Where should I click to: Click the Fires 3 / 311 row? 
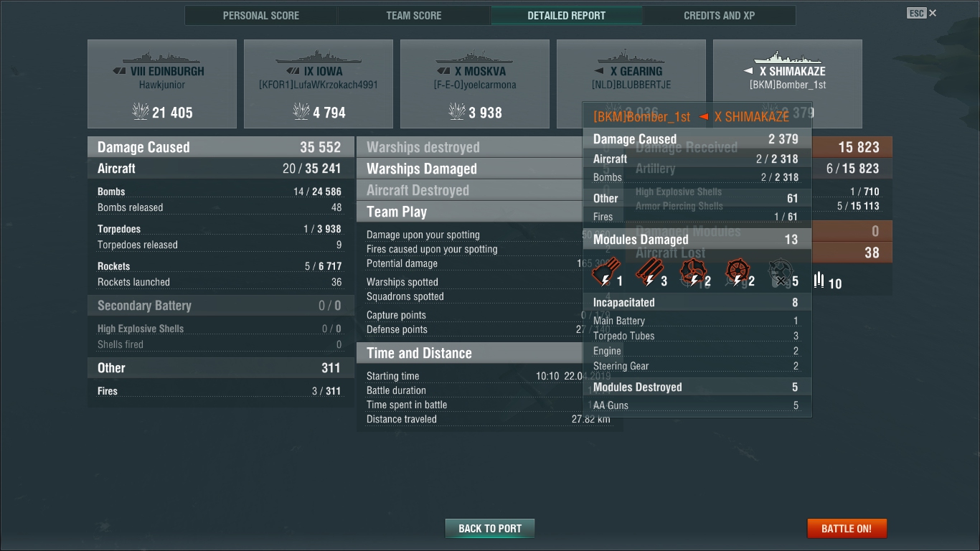[220, 391]
